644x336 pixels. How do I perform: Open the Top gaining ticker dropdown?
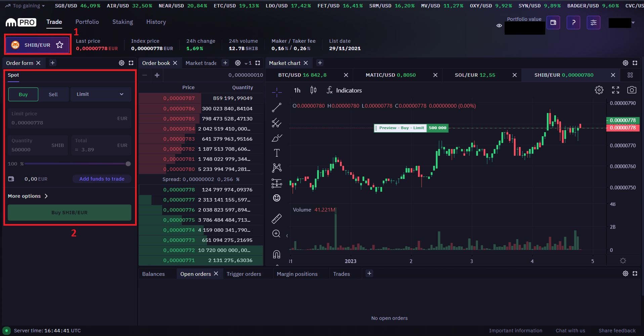pyautogui.click(x=25, y=6)
